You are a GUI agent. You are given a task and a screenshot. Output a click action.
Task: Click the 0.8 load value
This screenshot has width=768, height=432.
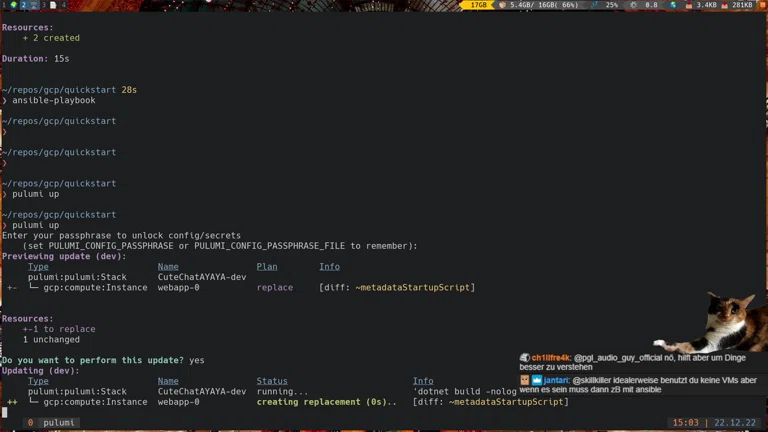tap(651, 5)
